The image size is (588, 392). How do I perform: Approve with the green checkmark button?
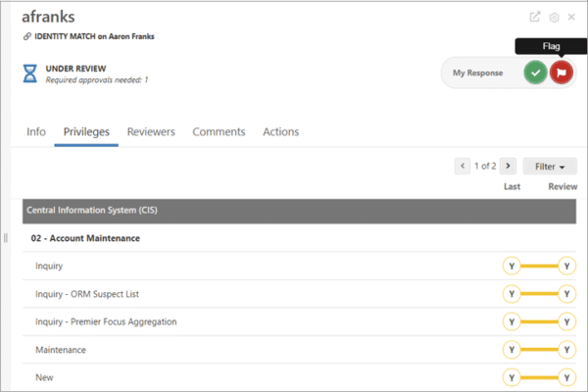[535, 73]
